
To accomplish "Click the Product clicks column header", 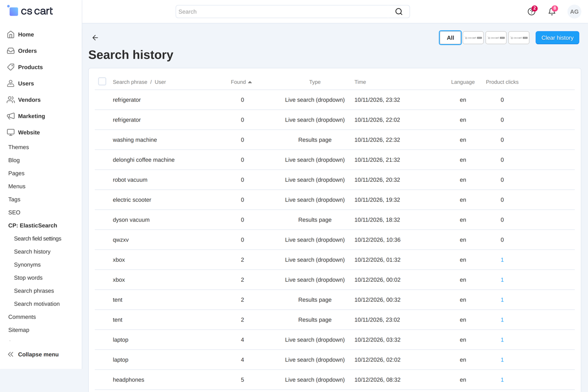I will [x=502, y=82].
